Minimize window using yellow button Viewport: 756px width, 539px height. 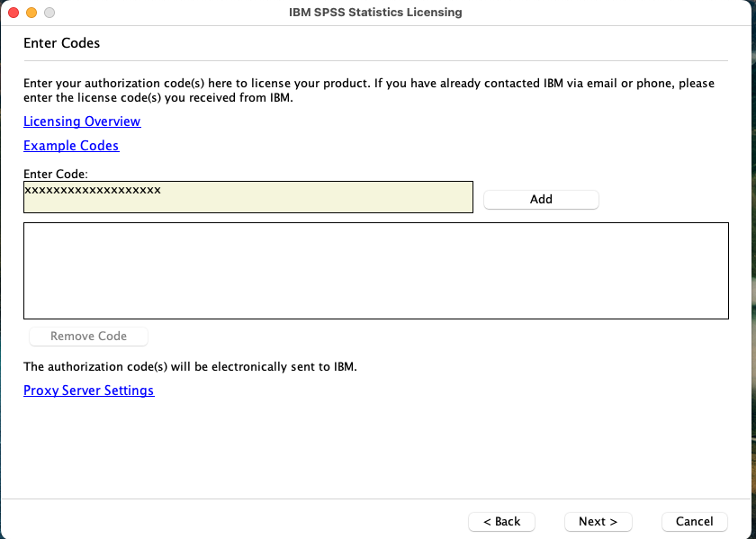point(31,13)
